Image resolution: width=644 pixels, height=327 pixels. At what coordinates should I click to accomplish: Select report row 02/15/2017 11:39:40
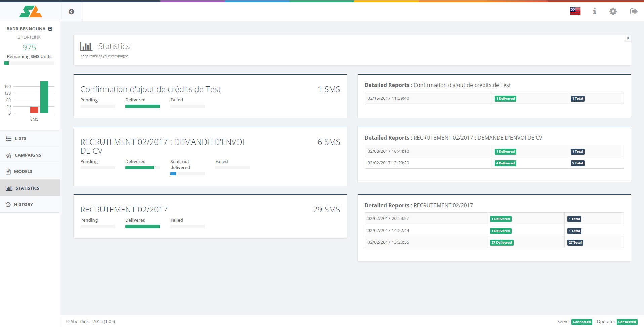(x=494, y=98)
